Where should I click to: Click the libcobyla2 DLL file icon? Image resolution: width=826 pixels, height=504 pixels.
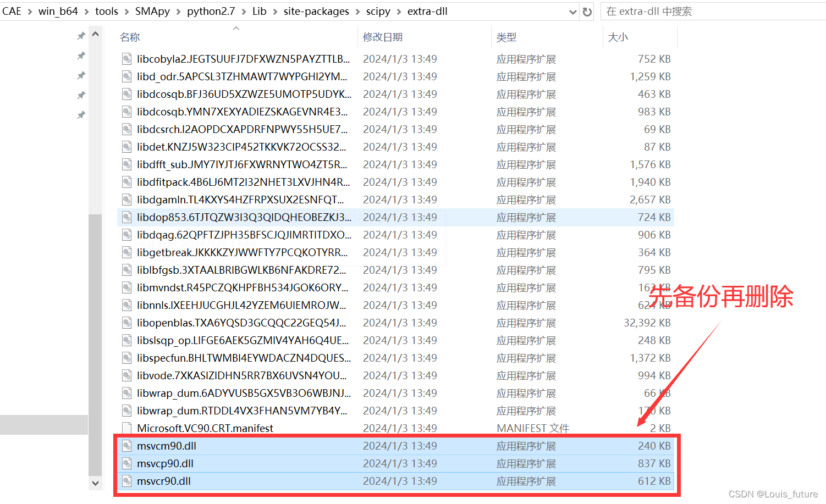tap(127, 59)
